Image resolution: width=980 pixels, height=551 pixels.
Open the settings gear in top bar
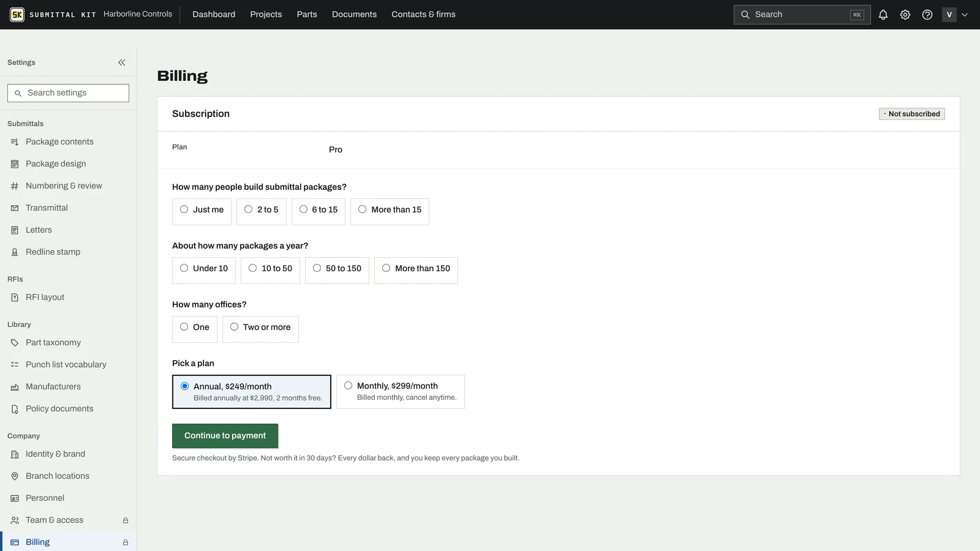tap(905, 15)
